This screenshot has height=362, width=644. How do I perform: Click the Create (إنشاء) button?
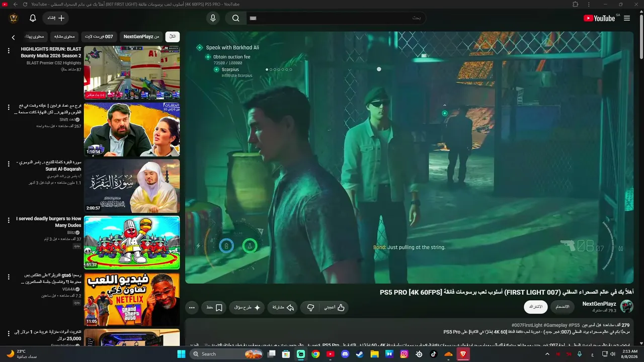tap(56, 18)
